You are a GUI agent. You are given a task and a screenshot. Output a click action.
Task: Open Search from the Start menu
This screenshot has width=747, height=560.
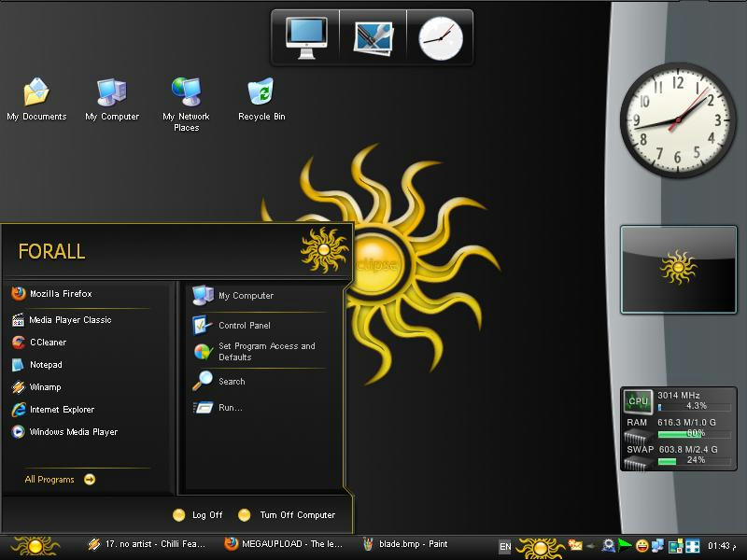click(219, 382)
